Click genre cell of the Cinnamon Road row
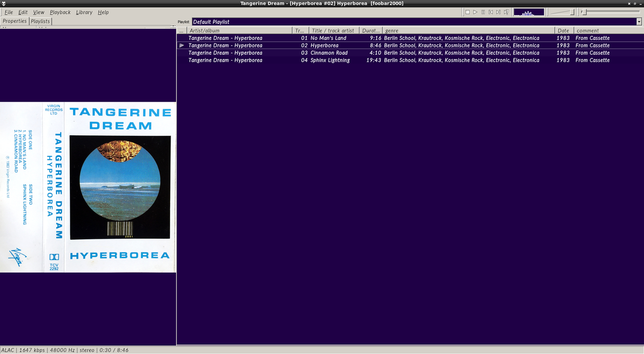 click(x=461, y=53)
